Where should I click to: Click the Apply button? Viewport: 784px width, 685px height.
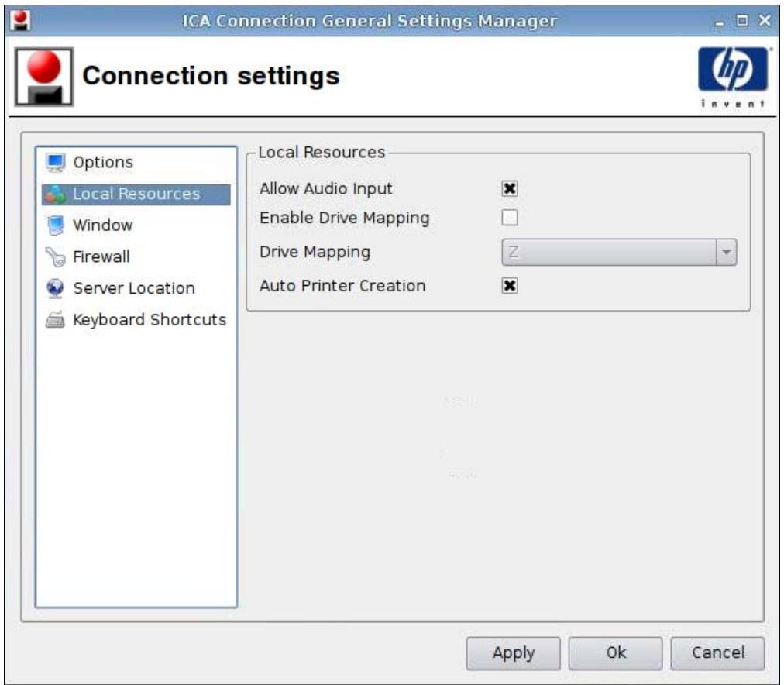pos(514,653)
